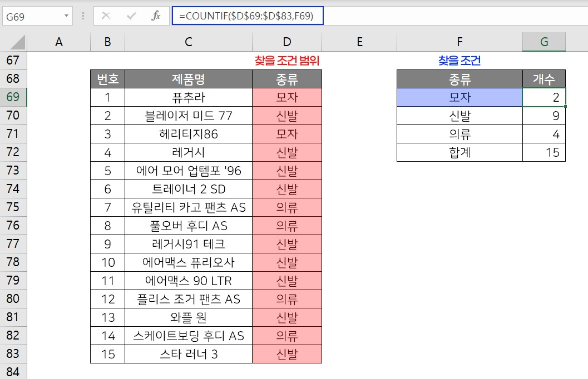This screenshot has width=588, height=379.
Task: Select row header 84
Action: pos(12,372)
